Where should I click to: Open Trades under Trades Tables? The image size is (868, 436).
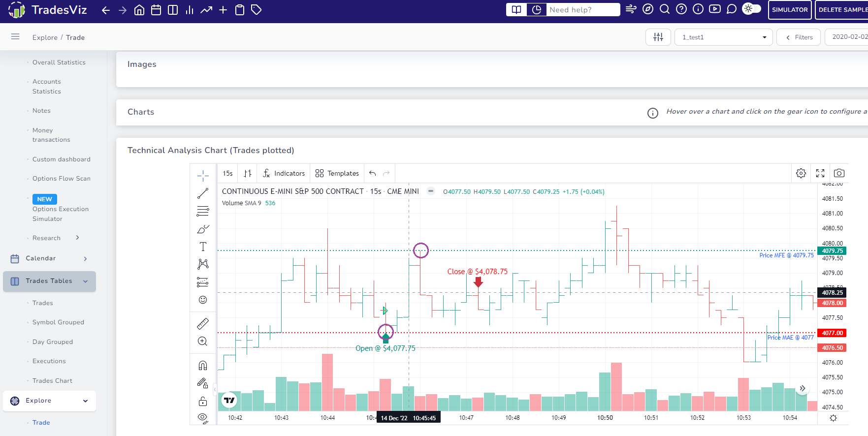pos(43,303)
